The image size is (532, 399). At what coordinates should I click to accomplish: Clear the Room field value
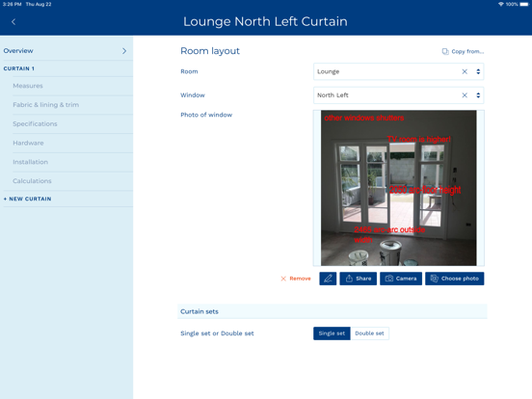tap(465, 71)
